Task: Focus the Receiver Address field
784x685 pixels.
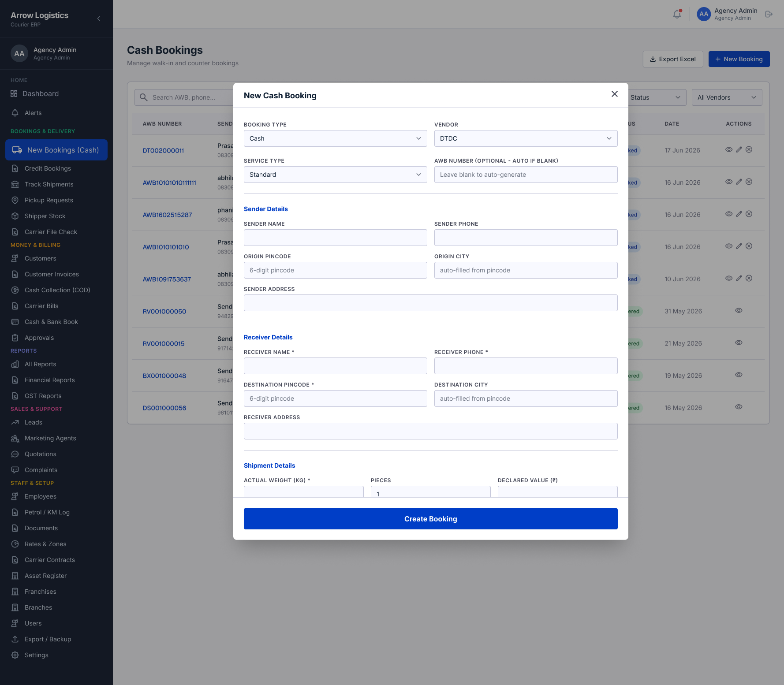Action: (431, 431)
